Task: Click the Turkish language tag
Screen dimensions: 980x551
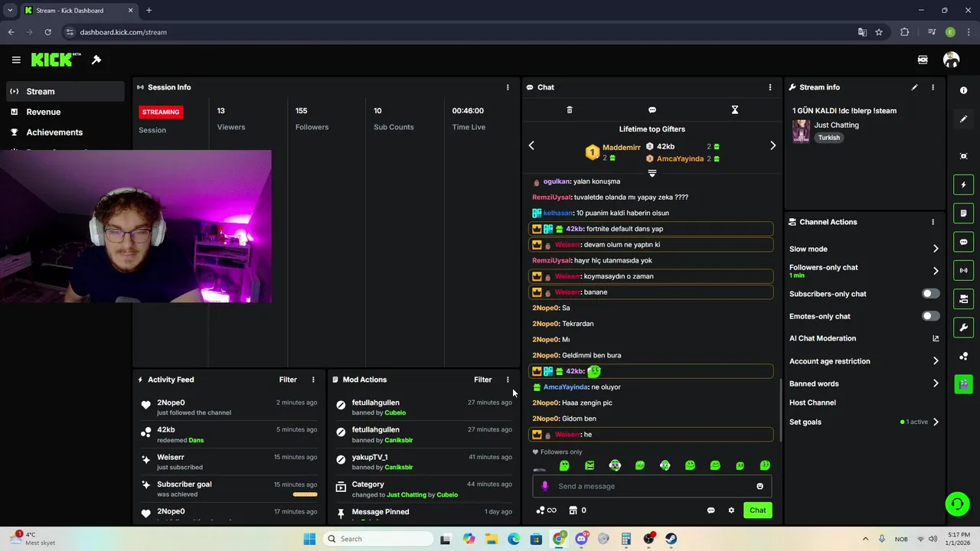Action: [828, 138]
